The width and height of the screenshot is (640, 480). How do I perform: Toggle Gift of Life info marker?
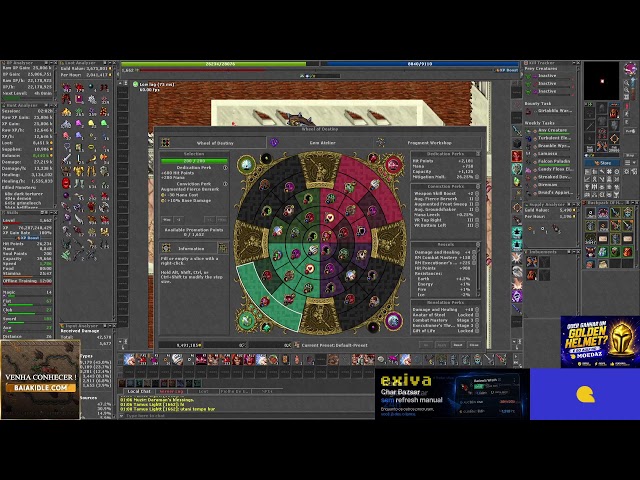(477, 331)
